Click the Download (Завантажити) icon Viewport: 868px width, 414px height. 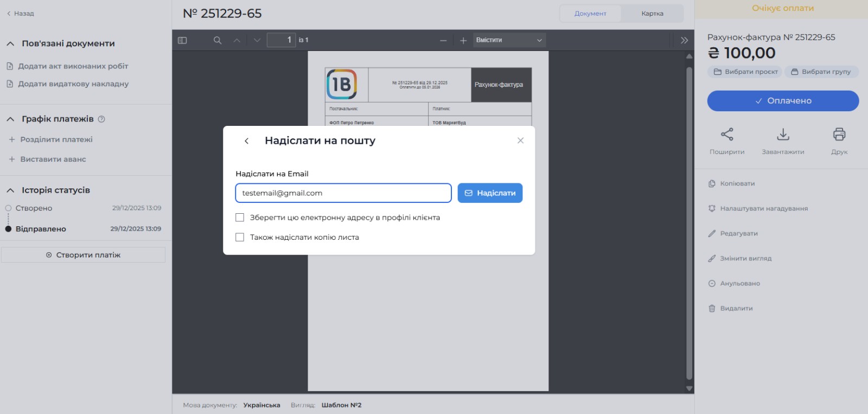(x=783, y=135)
